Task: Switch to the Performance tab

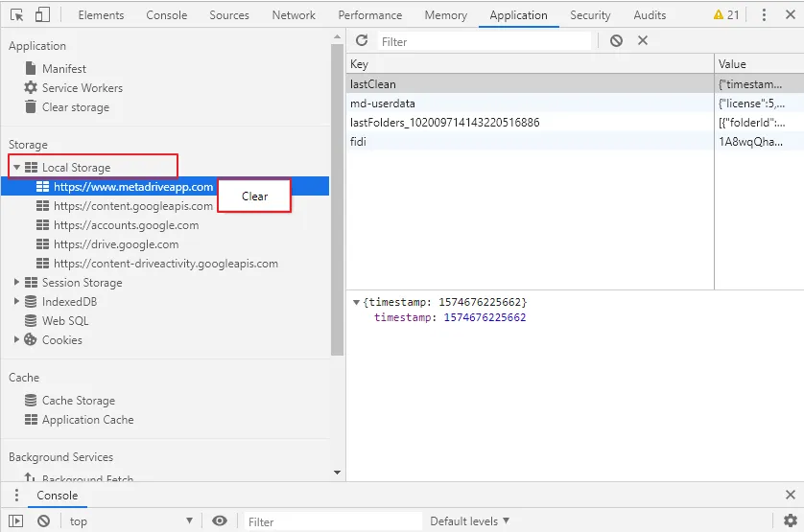Action: [x=370, y=15]
